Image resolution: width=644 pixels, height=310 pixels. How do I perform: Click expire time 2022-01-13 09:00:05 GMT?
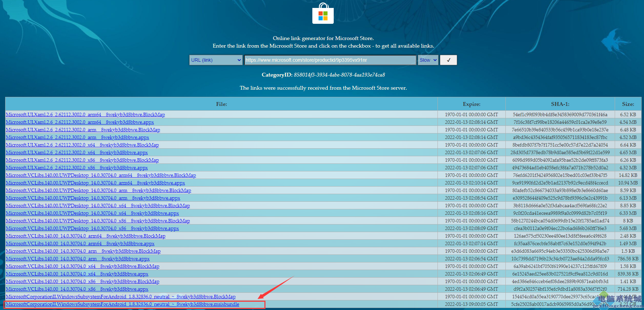pos(471,304)
